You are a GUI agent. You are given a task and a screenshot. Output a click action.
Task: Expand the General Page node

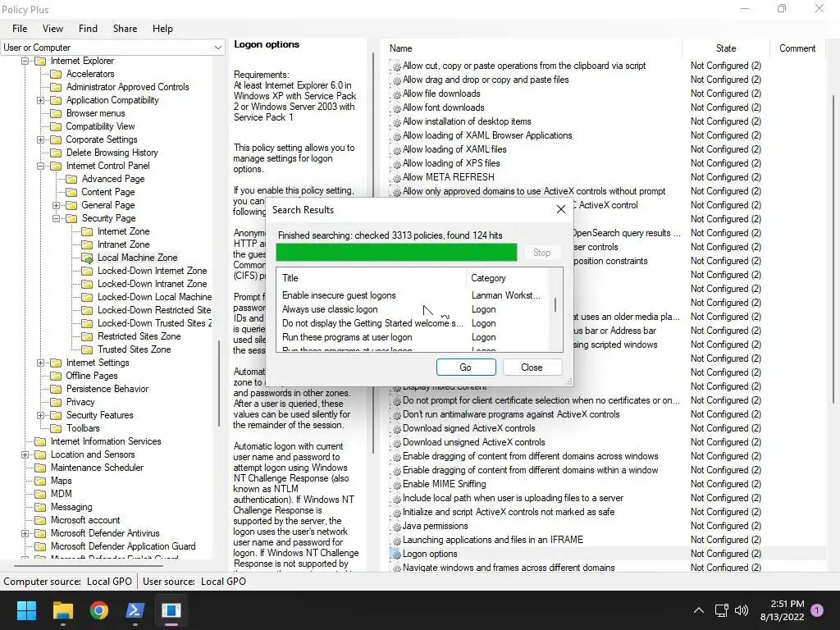tap(56, 205)
